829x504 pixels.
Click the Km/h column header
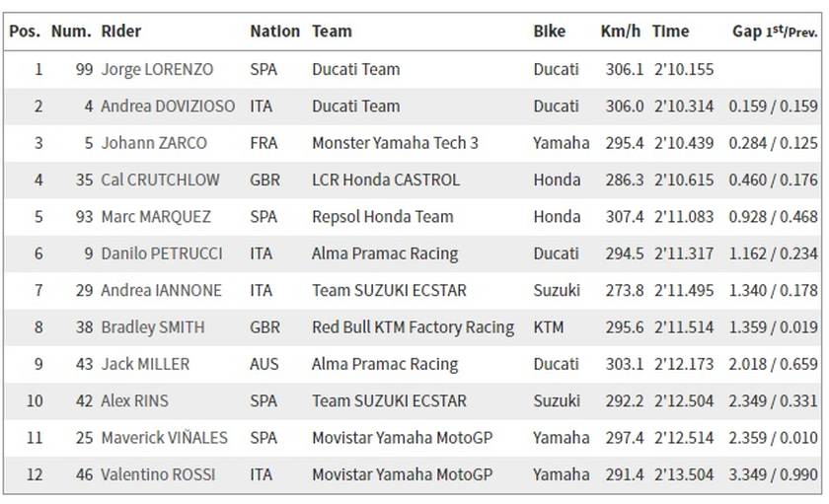pyautogui.click(x=620, y=32)
